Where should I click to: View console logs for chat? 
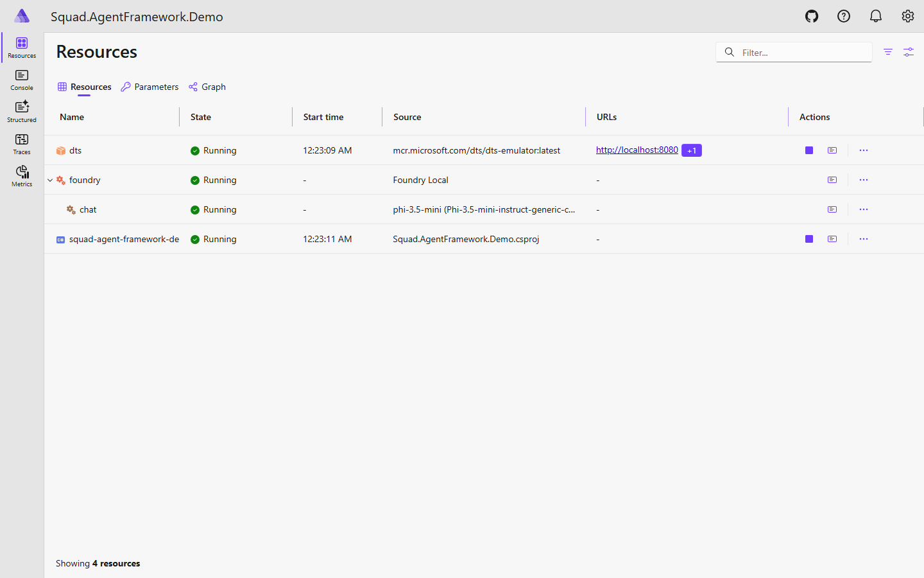(832, 209)
